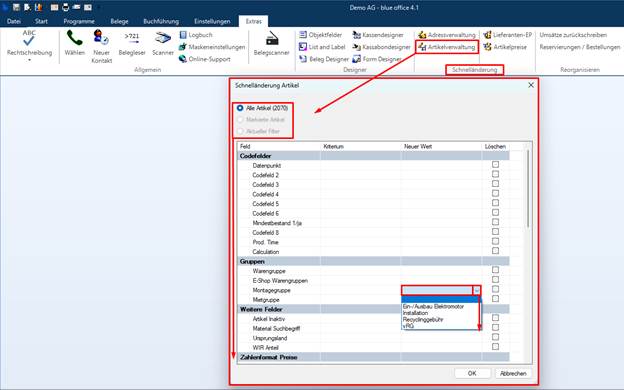This screenshot has height=390, width=624.
Task: Expand the Rechtschreibung dropdown arrow
Action: pos(29,60)
